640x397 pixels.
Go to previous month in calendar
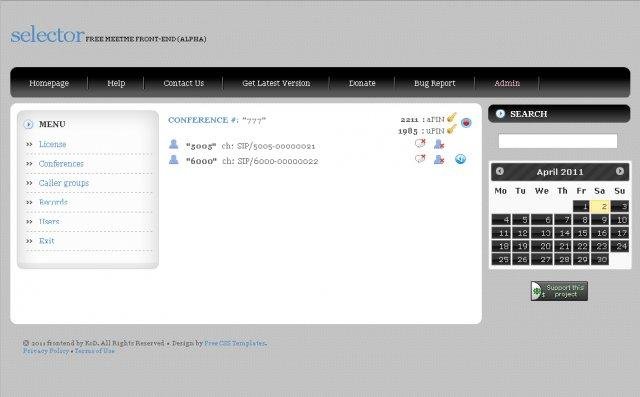[x=500, y=171]
